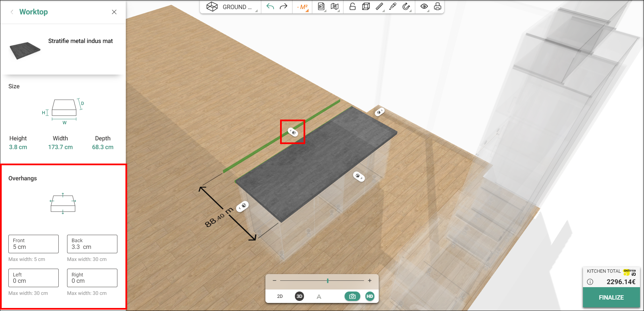Image resolution: width=644 pixels, height=311 pixels.
Task: Open the M² area measurement dropdown
Action: 303,7
